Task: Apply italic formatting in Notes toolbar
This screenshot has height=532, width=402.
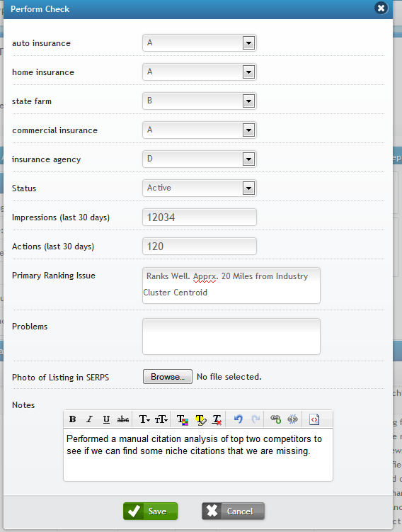Action: (x=89, y=419)
